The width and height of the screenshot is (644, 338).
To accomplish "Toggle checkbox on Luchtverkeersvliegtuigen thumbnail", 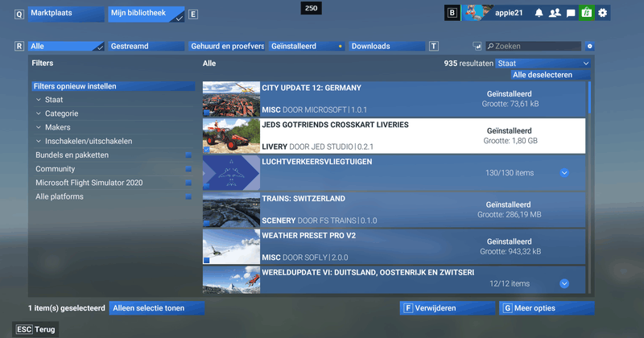I will pyautogui.click(x=206, y=187).
